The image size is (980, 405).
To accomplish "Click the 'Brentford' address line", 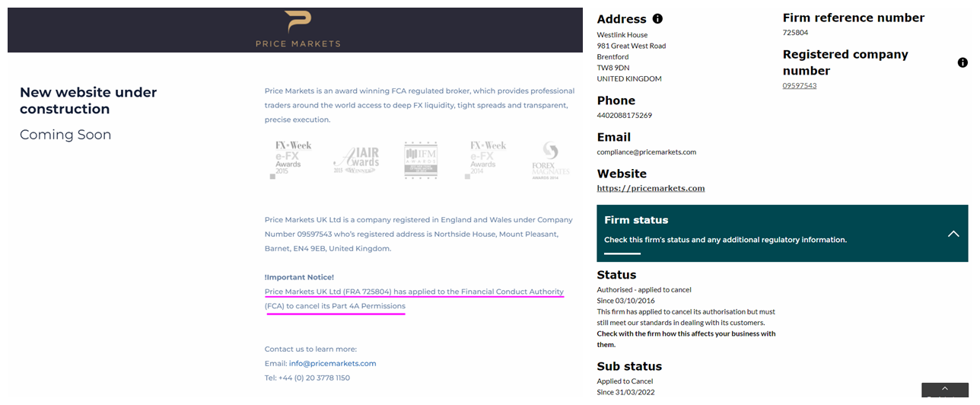I will click(613, 57).
